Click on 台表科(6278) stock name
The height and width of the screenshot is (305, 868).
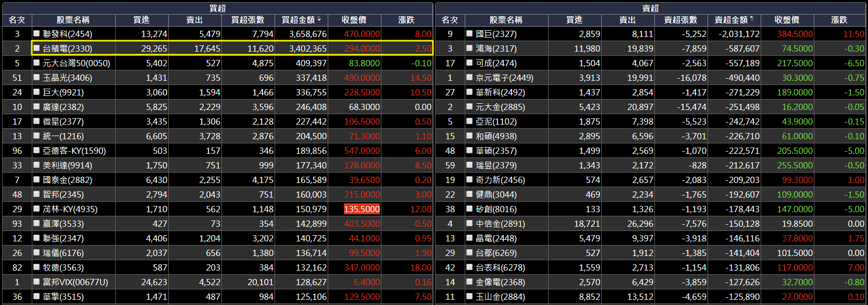click(x=500, y=267)
